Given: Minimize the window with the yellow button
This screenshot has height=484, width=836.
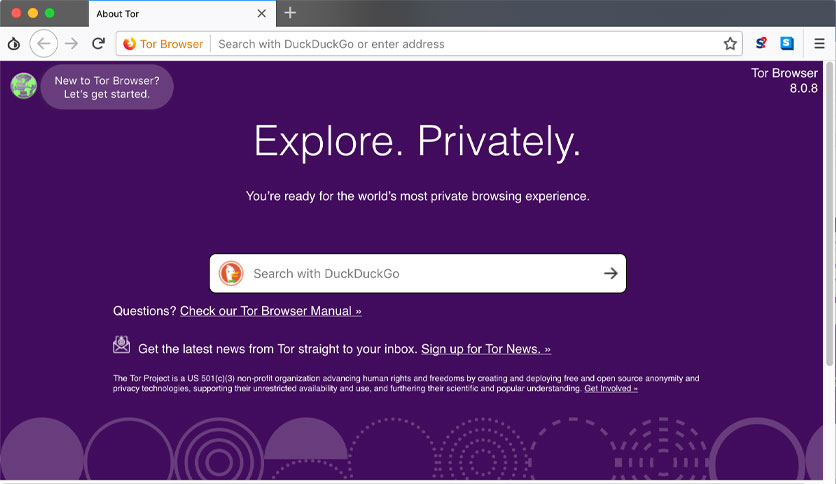Looking at the screenshot, I should [33, 13].
